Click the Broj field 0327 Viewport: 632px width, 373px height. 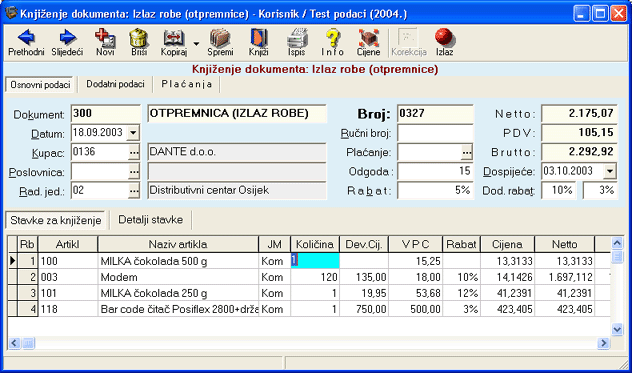coord(435,113)
